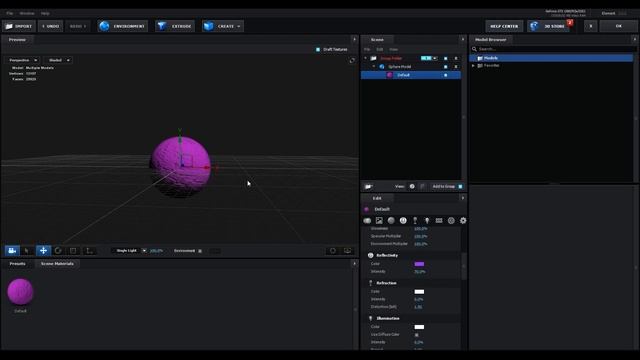Open Illumination white color swatch
The height and width of the screenshot is (360, 640).
tap(419, 327)
